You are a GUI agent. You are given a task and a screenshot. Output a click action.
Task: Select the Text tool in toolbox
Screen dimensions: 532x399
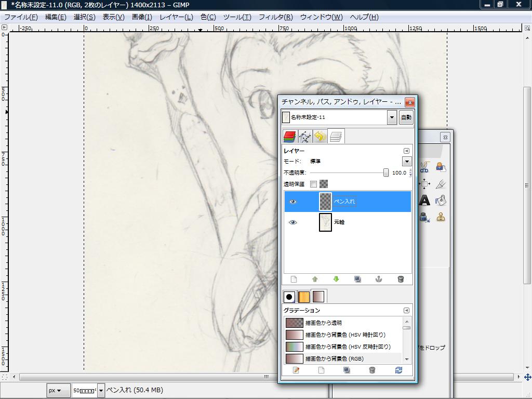424,201
